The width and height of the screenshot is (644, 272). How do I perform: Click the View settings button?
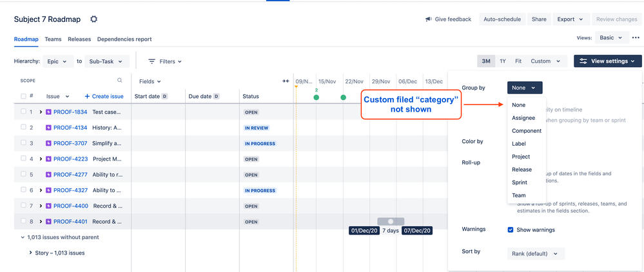pos(608,61)
